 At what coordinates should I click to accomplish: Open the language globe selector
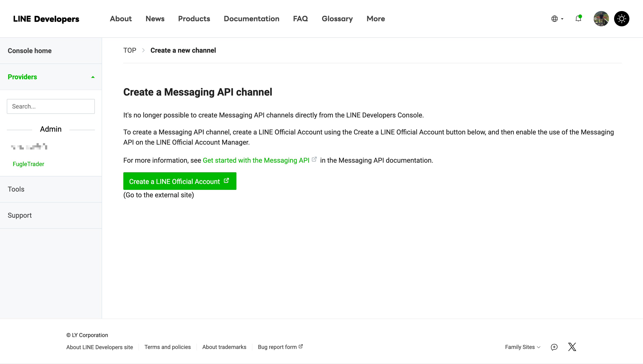tap(557, 19)
